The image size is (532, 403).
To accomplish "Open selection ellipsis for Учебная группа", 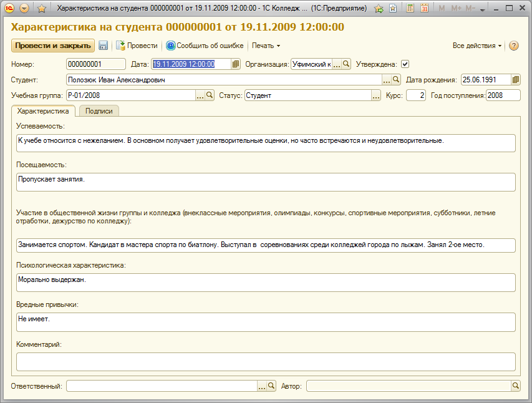I will point(200,95).
